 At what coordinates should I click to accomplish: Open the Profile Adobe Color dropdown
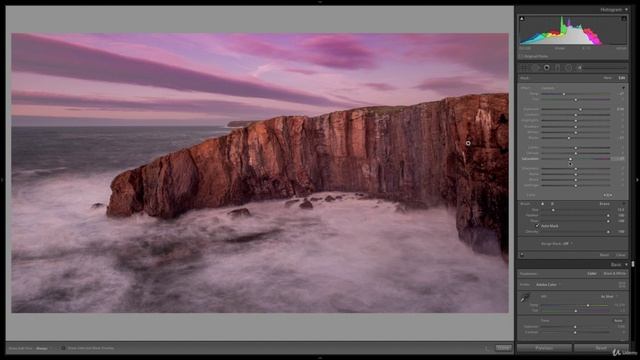point(548,284)
